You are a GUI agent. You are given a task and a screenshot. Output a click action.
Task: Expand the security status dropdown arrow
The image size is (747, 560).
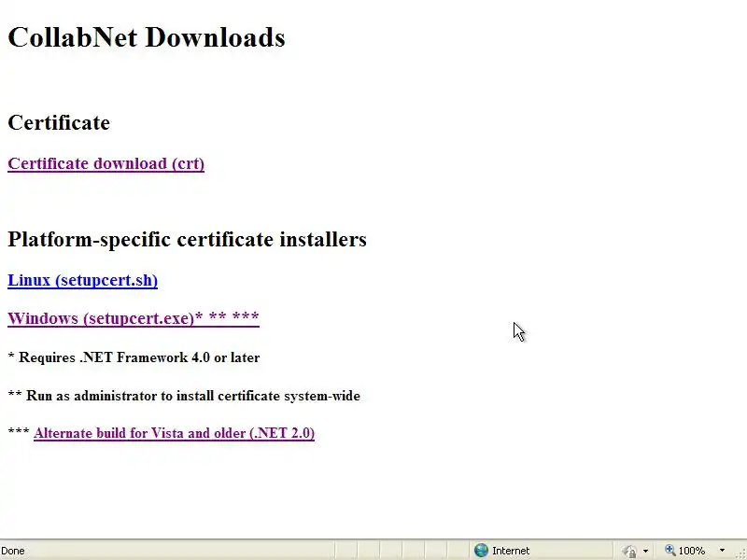point(645,551)
